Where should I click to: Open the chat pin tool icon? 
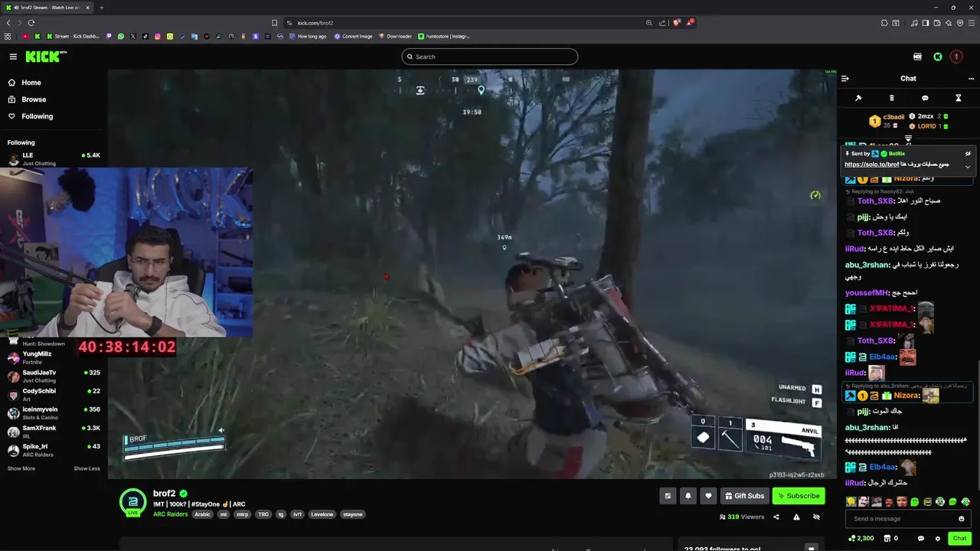(x=858, y=98)
